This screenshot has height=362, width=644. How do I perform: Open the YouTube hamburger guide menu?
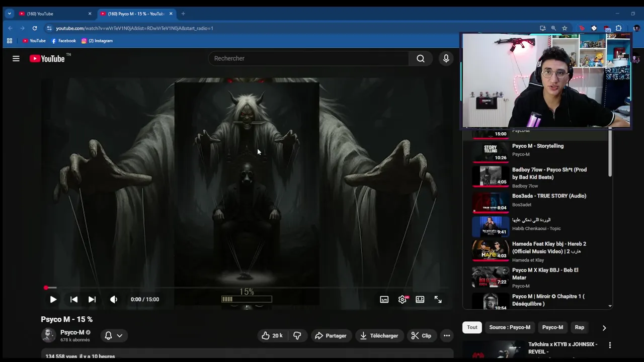pos(16,59)
